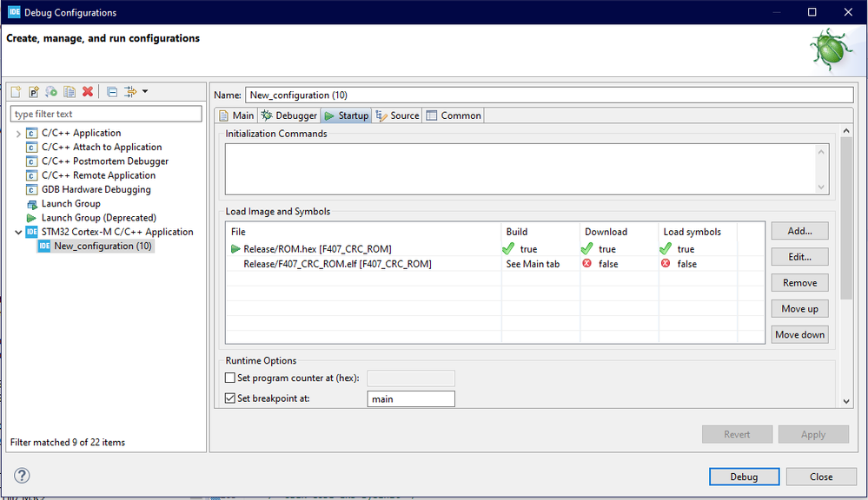This screenshot has height=500, width=868.
Task: Toggle Load symbols false for F407_CRC_ROM.elf
Action: coord(666,263)
